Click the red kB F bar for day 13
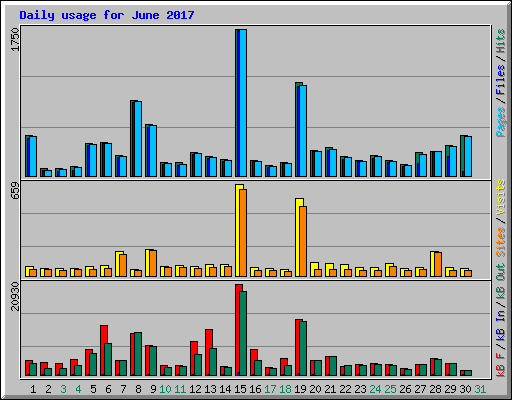This screenshot has height=400, width=512. pyautogui.click(x=208, y=353)
